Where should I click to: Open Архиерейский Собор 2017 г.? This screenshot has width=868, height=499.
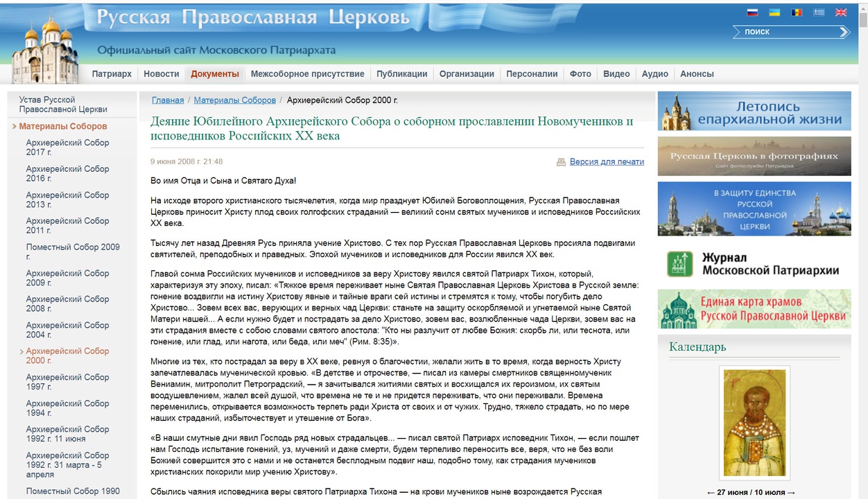click(x=67, y=148)
